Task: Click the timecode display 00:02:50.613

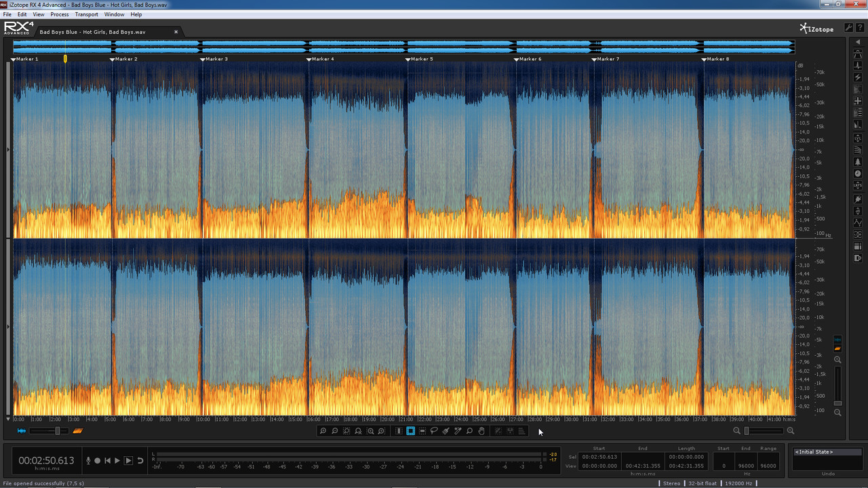Action: pyautogui.click(x=46, y=461)
